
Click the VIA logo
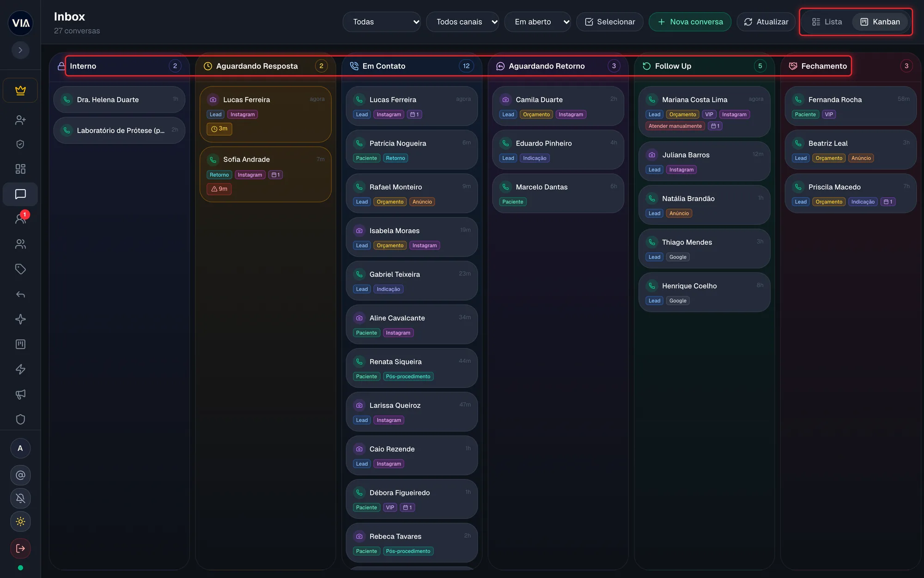[20, 23]
